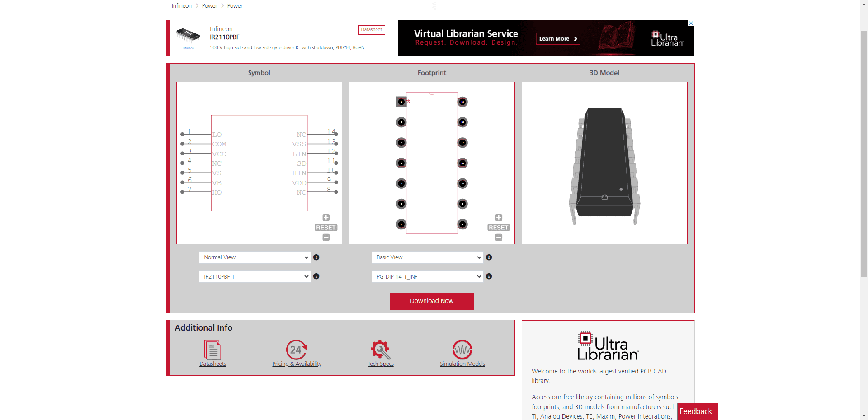Close the Virtual Librarian ad banner
868x420 pixels.
click(x=691, y=23)
